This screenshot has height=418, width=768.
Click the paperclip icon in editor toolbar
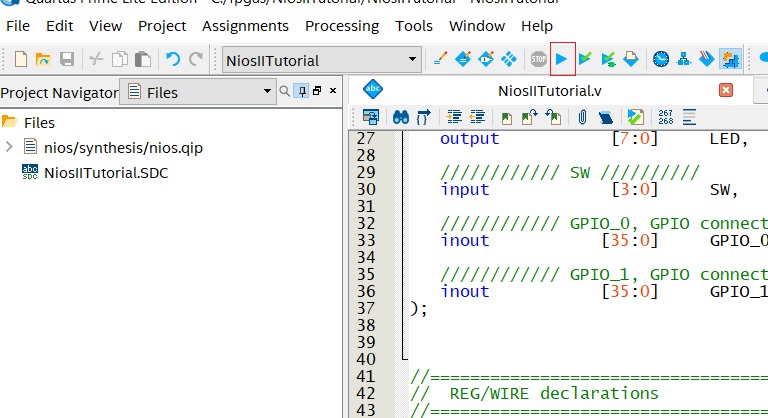[582, 117]
